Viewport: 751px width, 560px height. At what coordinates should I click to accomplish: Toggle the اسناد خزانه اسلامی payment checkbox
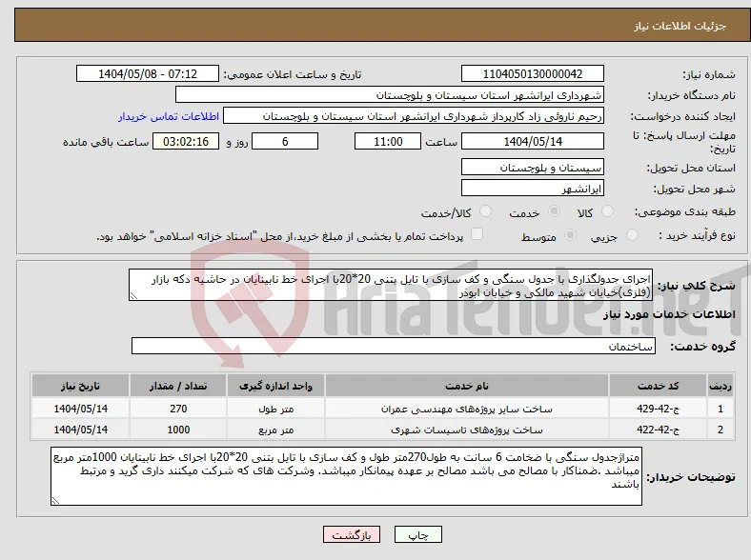point(477,234)
